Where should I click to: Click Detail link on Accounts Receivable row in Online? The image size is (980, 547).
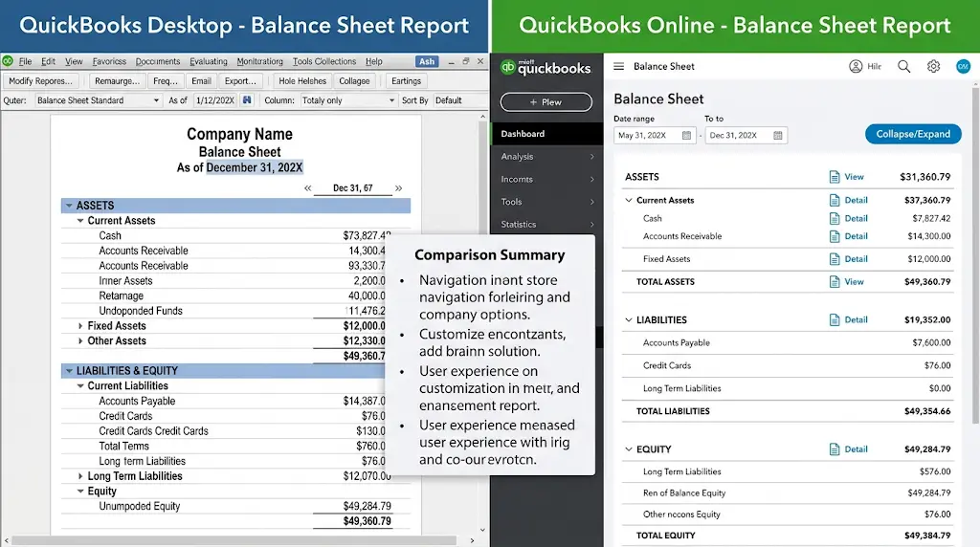[x=856, y=236]
